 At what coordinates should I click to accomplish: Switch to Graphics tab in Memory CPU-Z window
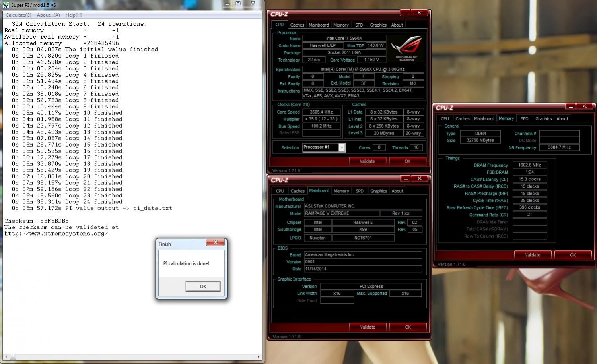pos(543,118)
